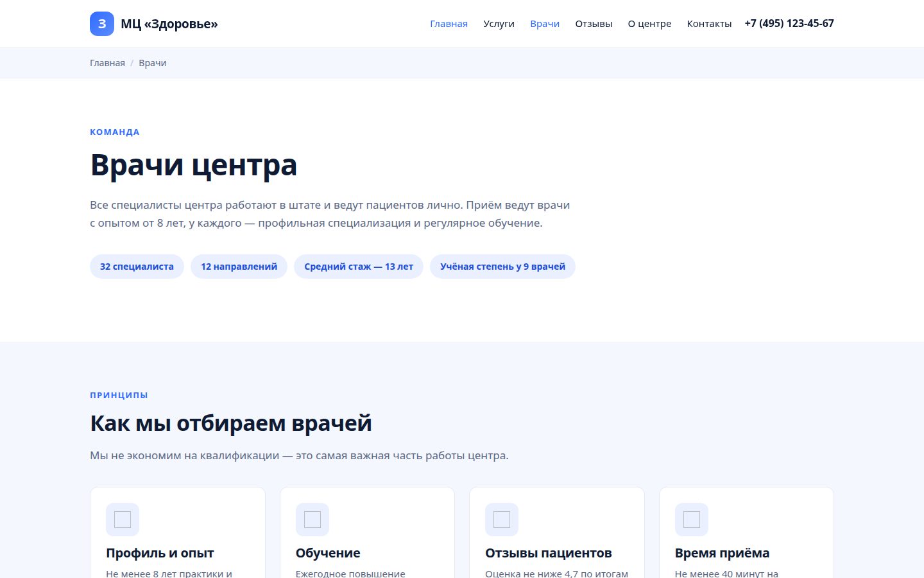Select the «32 специалиста» pill
The width and height of the screenshot is (924, 578).
(137, 267)
